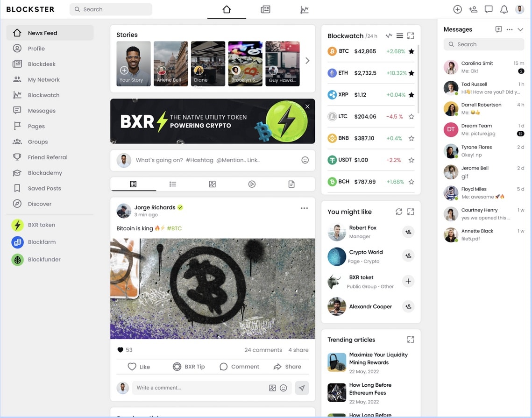Open the 24 comments link
This screenshot has height=418, width=532.
263,350
